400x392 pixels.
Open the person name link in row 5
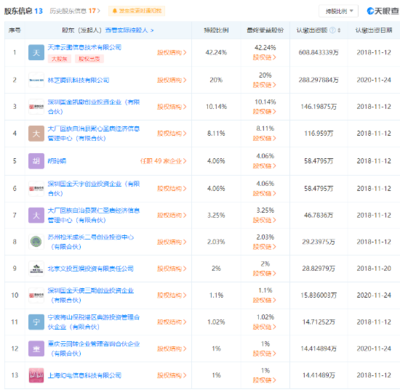(x=57, y=161)
